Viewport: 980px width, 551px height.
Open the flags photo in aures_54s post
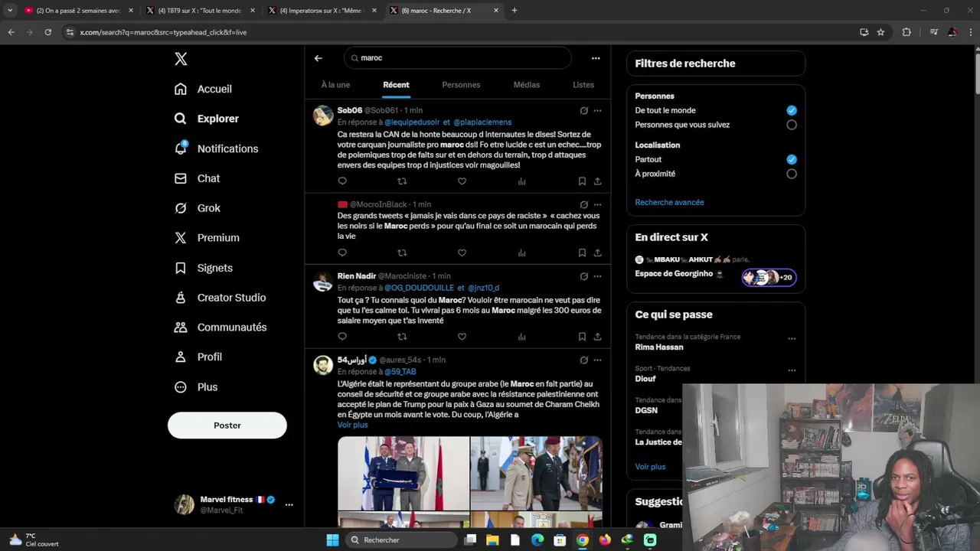coord(403,474)
